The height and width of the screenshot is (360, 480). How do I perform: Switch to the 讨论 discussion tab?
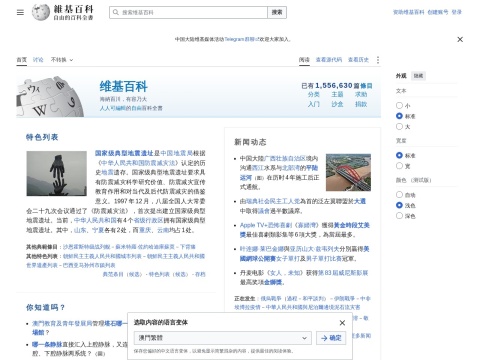point(38,60)
